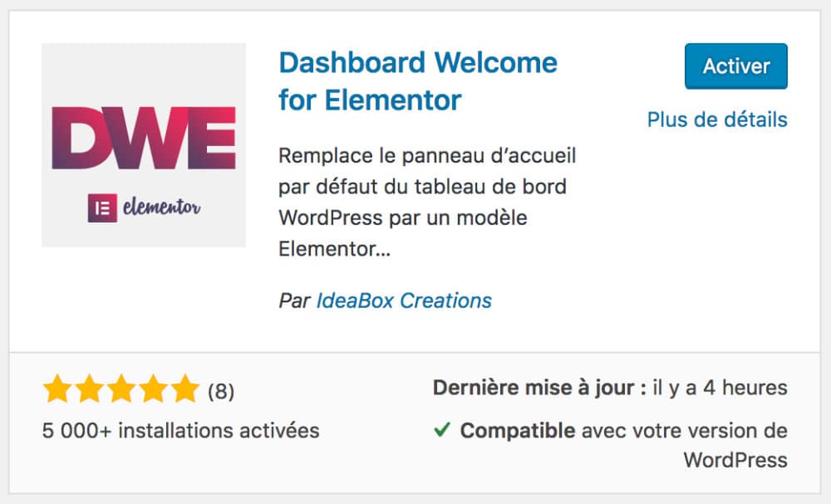Click the third rating star
This screenshot has height=504, width=831.
(122, 388)
